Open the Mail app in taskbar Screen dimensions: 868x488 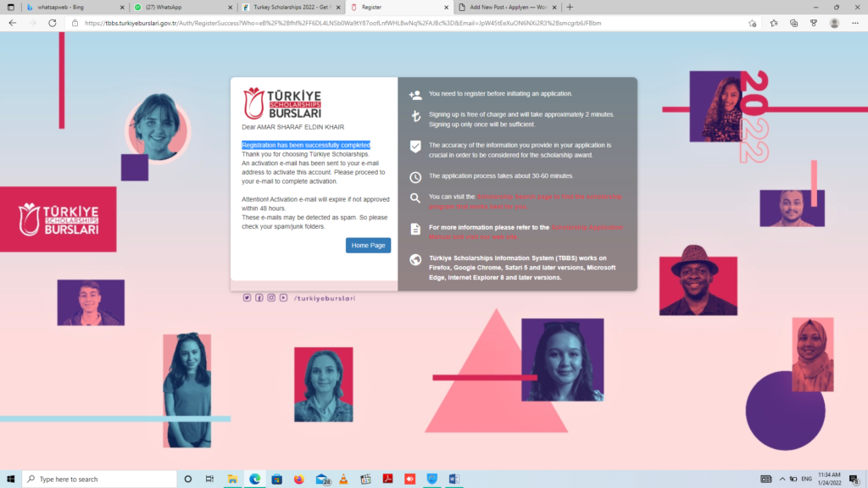pyautogui.click(x=322, y=480)
